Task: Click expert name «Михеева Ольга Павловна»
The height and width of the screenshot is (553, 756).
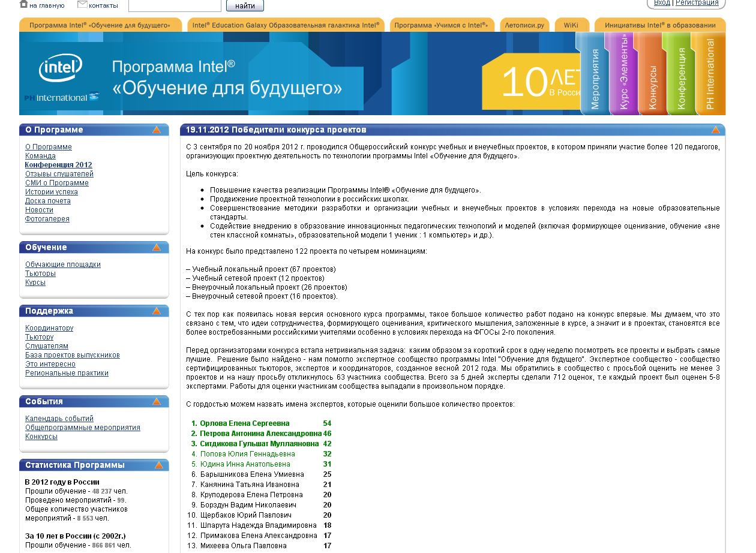Action: coord(243,546)
